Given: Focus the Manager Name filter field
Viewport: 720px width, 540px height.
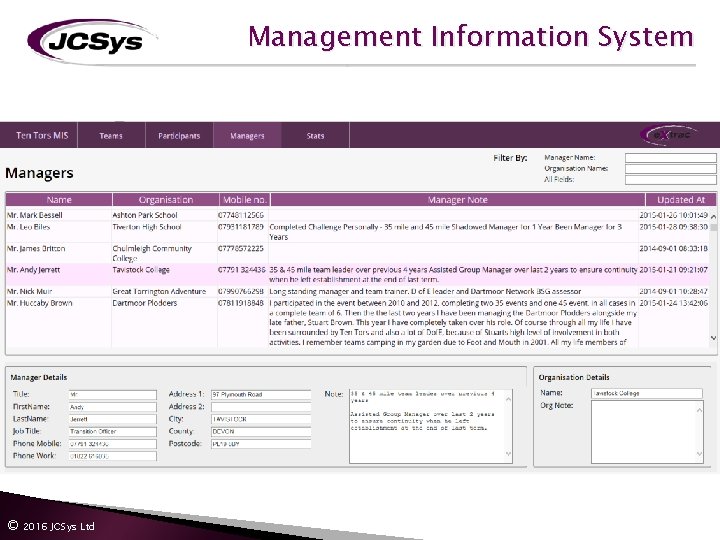Looking at the screenshot, I should click(x=670, y=158).
